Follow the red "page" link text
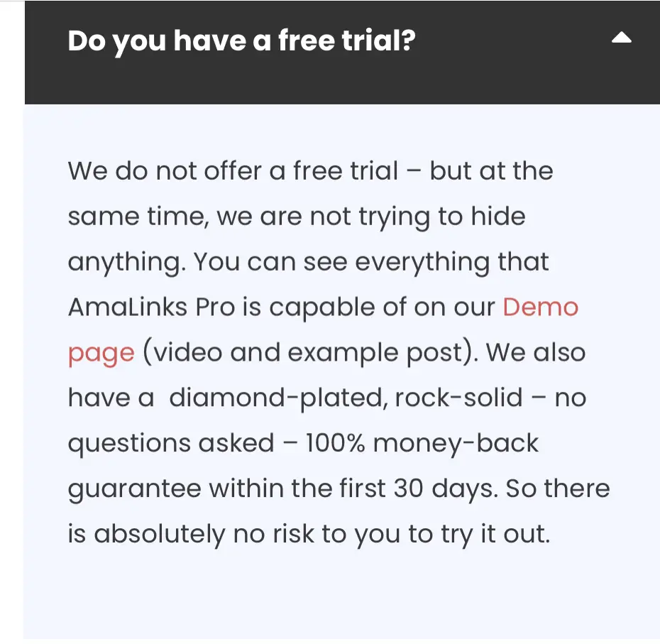This screenshot has width=660, height=644. pos(101,353)
